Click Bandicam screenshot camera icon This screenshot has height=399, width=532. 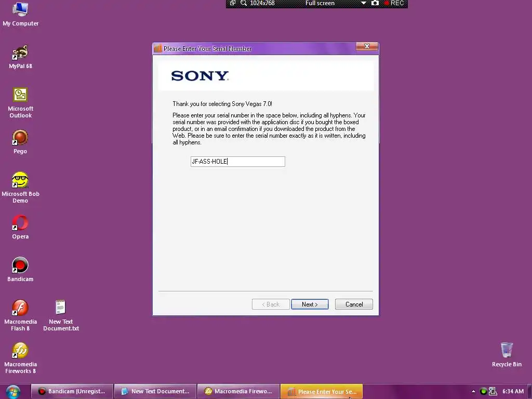pos(375,3)
